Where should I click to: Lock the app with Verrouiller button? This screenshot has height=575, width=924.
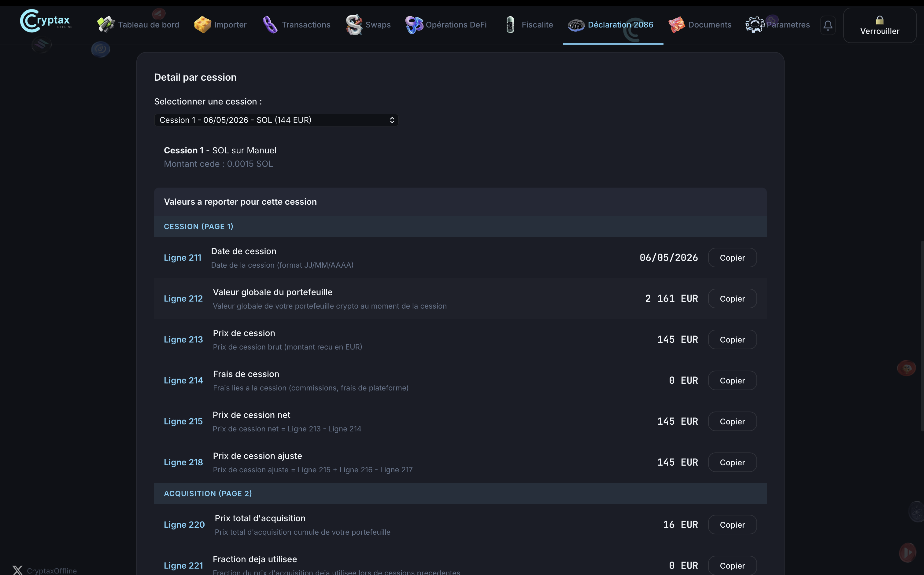coord(879,25)
